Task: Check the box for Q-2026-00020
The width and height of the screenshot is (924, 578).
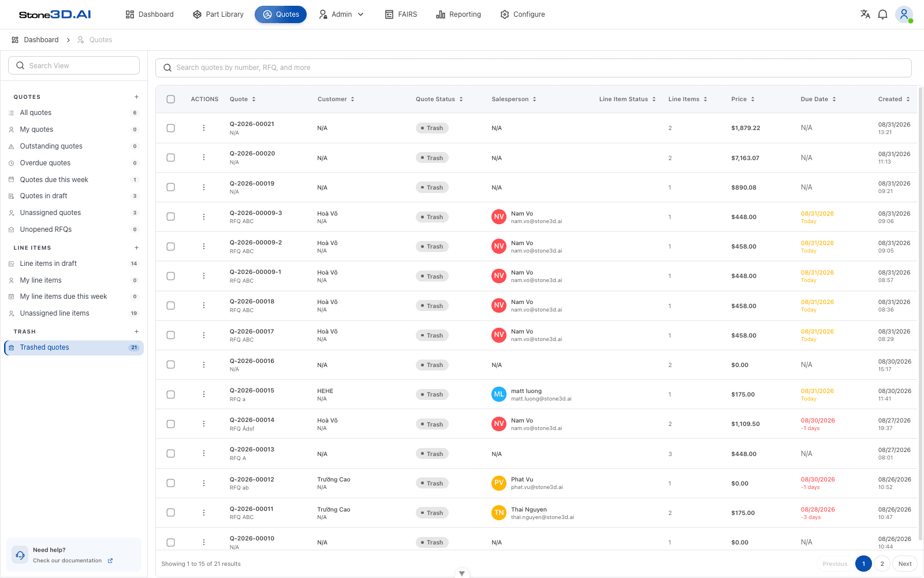Action: click(171, 158)
